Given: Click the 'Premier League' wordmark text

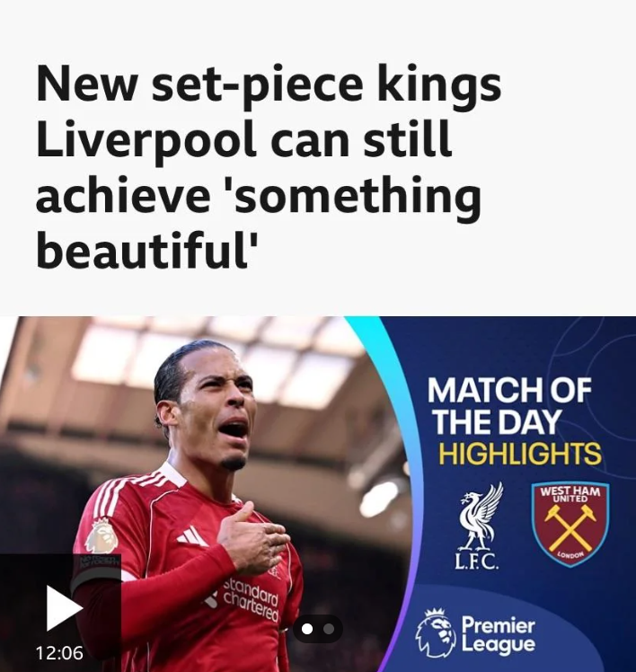Looking at the screenshot, I should pyautogui.click(x=499, y=635).
